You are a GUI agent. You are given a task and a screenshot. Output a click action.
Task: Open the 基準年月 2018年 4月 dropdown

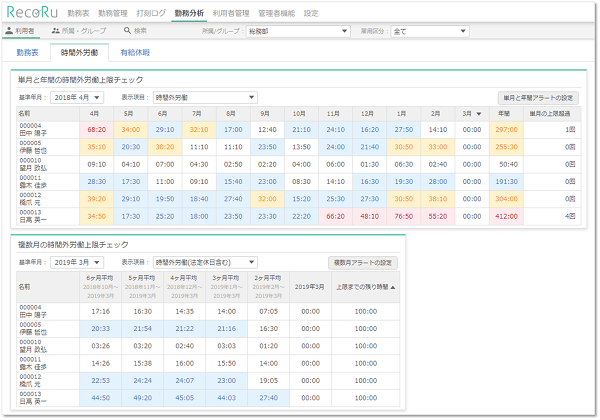coord(77,98)
